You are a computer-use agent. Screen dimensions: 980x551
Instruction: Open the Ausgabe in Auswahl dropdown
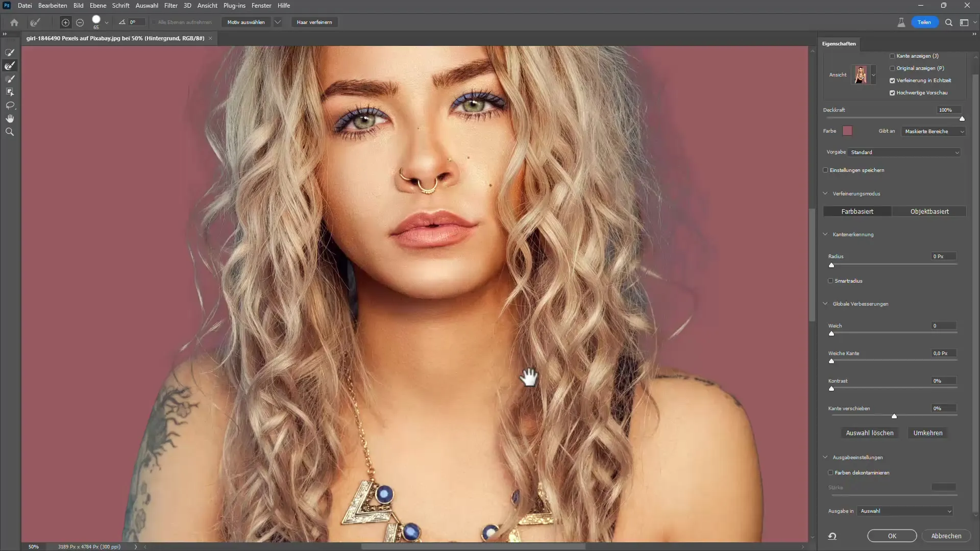point(905,511)
